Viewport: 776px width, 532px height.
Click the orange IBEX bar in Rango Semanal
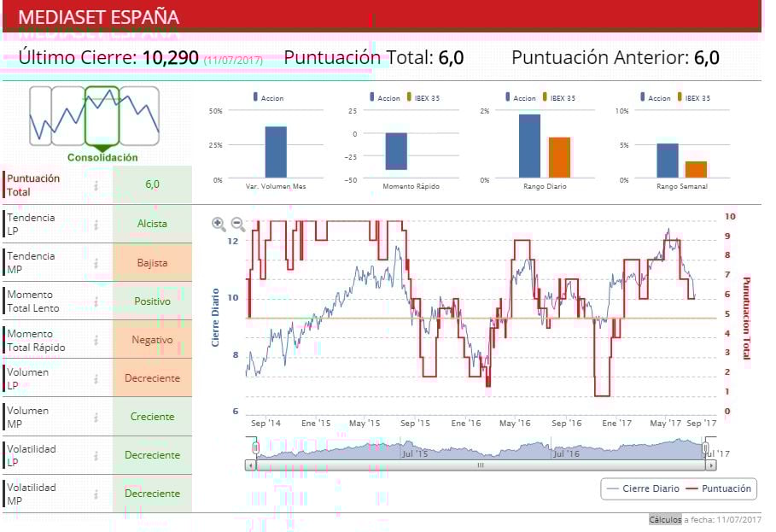tap(696, 170)
